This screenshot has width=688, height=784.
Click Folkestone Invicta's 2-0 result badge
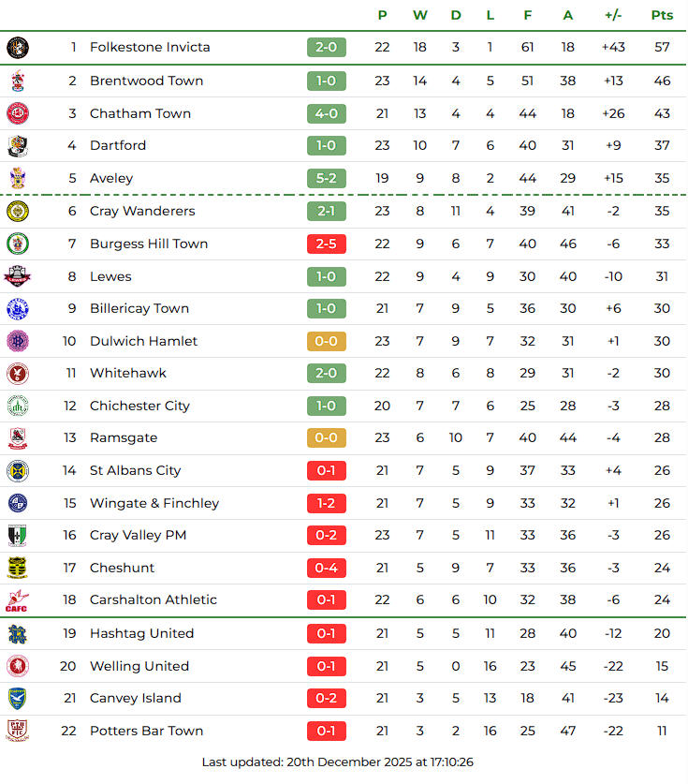tap(326, 48)
